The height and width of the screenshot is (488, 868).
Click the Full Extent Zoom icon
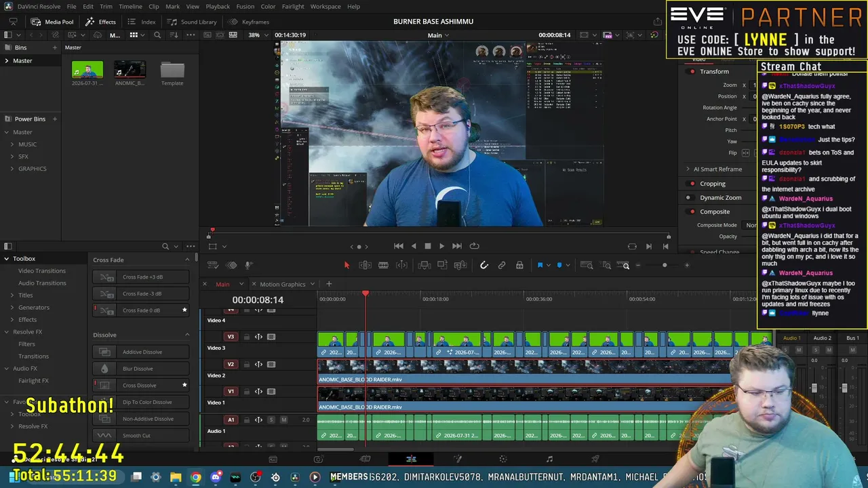587,265
